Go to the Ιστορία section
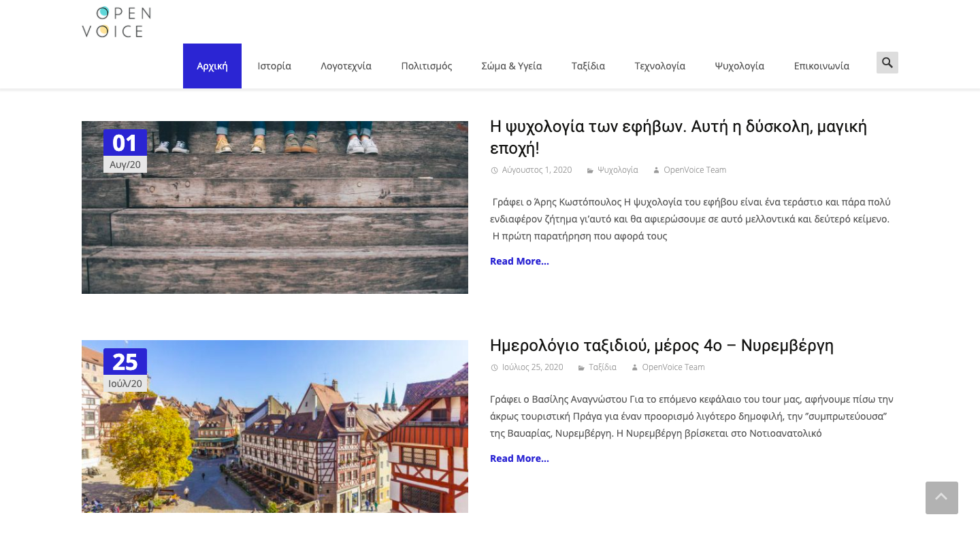This screenshot has height=536, width=980. click(274, 66)
